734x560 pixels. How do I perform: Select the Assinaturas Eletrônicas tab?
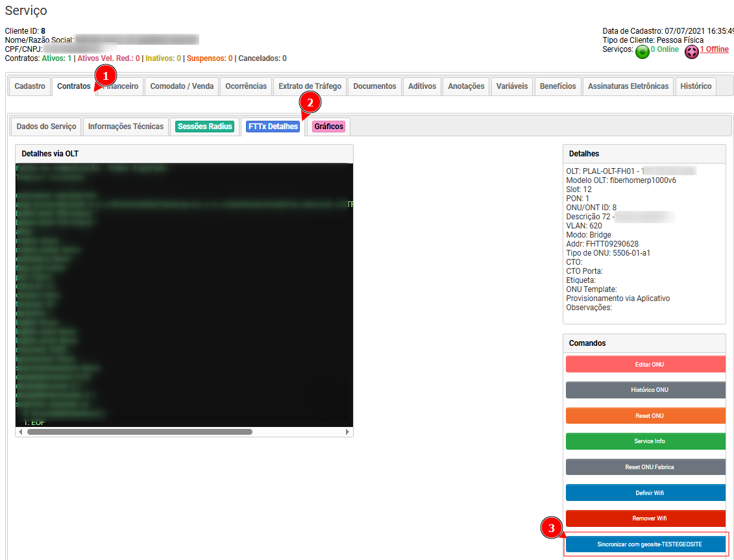click(x=628, y=86)
